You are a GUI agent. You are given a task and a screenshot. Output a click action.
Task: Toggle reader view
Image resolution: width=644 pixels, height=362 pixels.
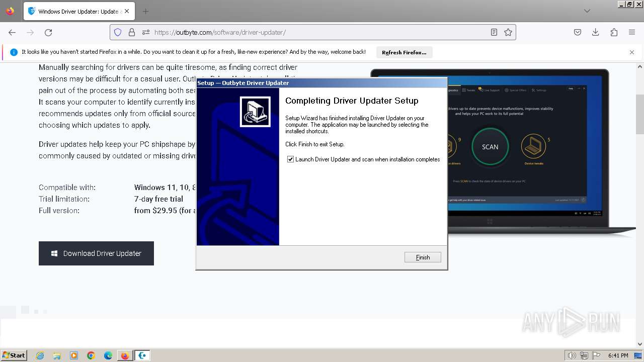click(x=494, y=32)
